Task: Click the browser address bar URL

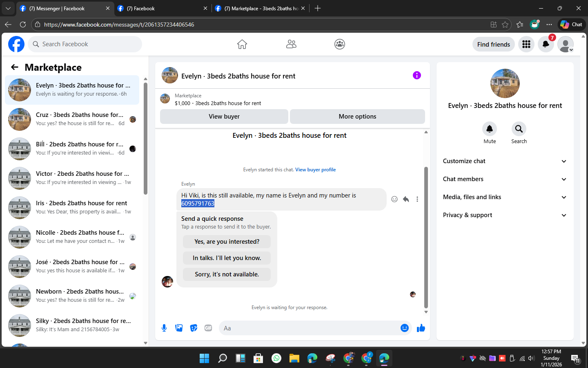Action: pyautogui.click(x=119, y=25)
